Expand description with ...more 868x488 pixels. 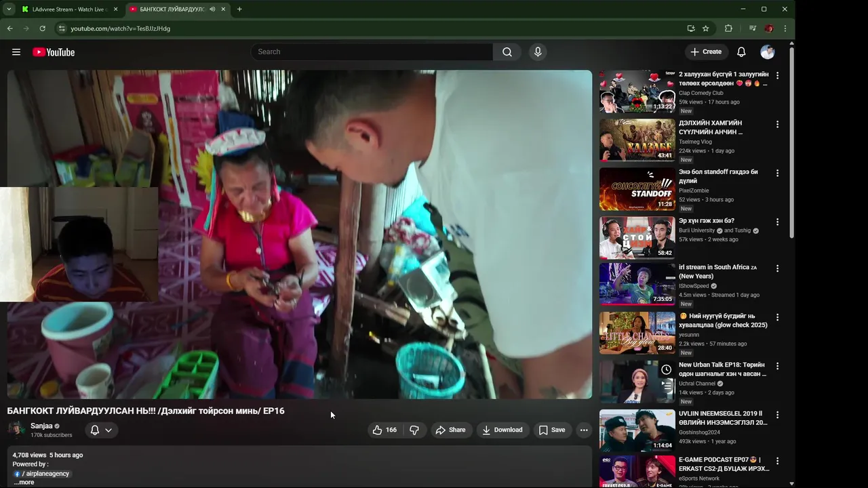(24, 483)
